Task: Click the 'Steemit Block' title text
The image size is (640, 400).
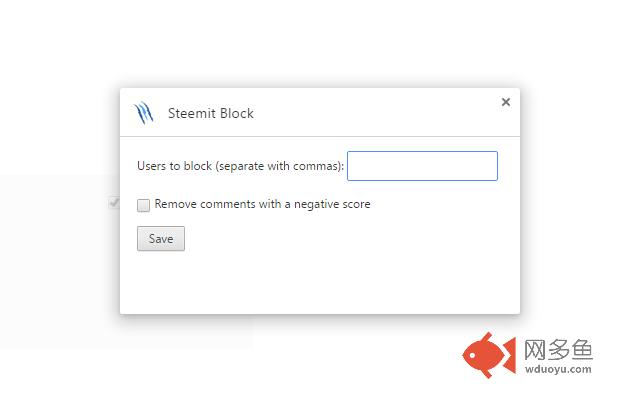Action: 211,113
